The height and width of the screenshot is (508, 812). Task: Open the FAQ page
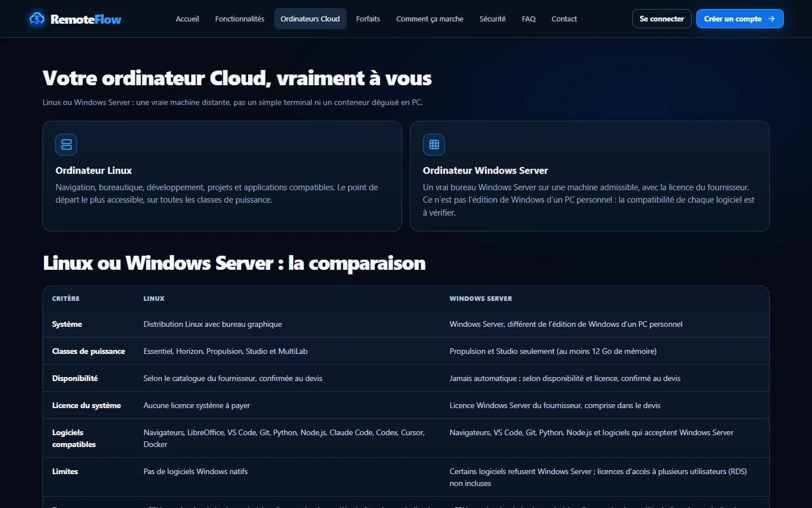coord(528,19)
